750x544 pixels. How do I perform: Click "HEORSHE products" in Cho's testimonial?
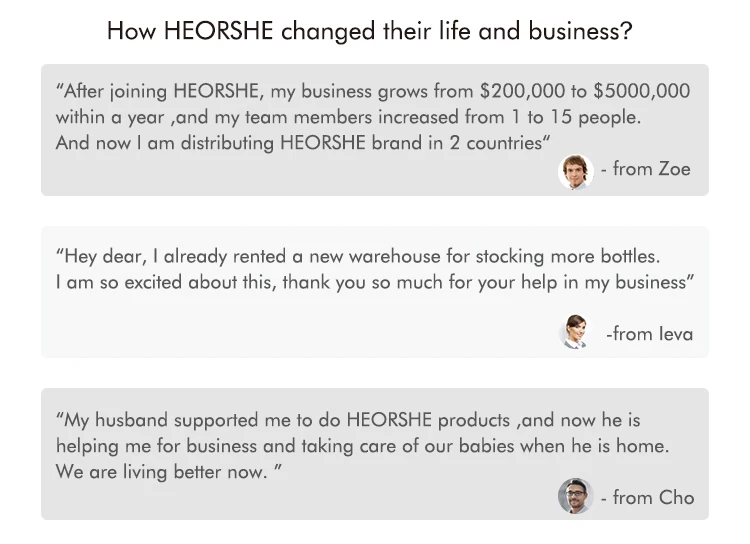(430, 419)
